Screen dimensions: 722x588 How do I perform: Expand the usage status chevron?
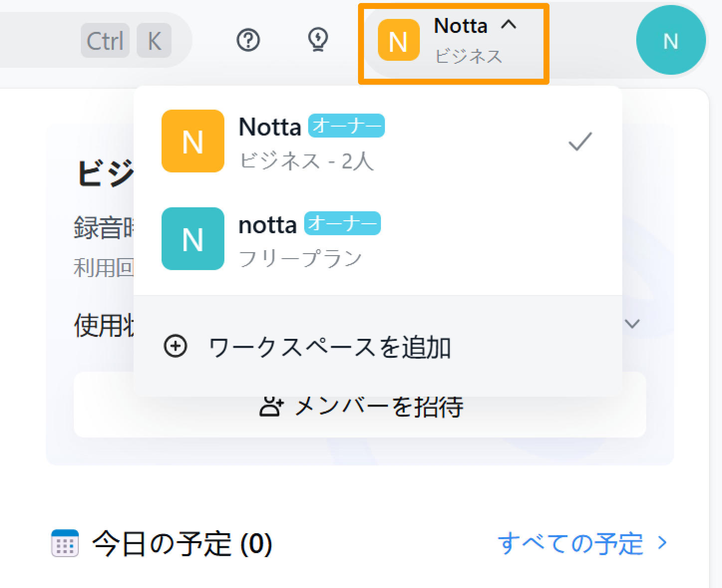pos(633,324)
